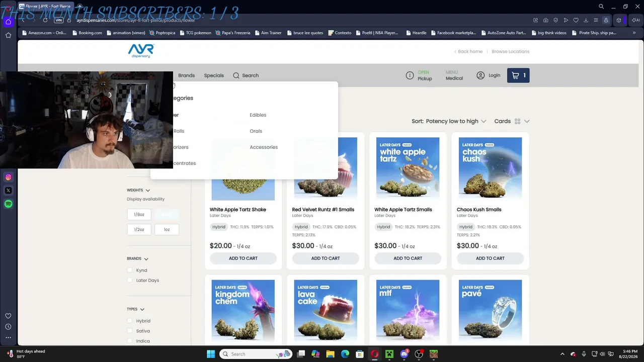The image size is (644, 362).
Task: Click the Windows taskbar Search box
Action: pos(256,354)
